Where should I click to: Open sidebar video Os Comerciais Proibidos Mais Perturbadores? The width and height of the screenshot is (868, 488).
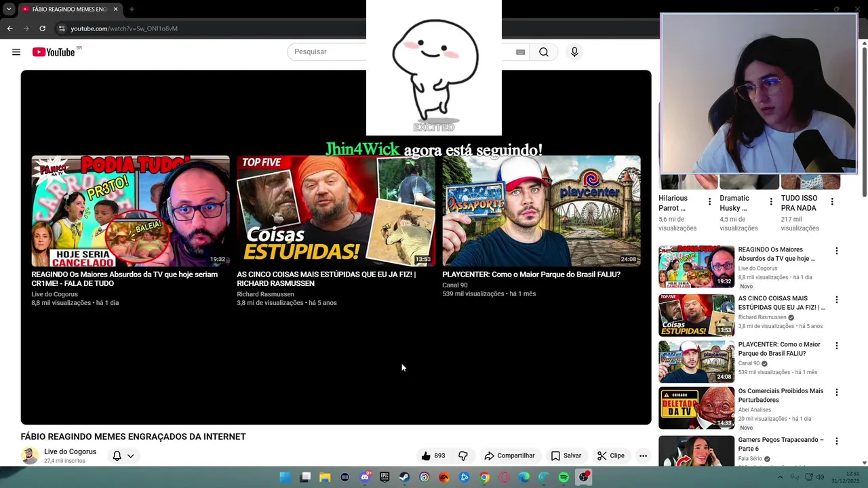pos(781,395)
